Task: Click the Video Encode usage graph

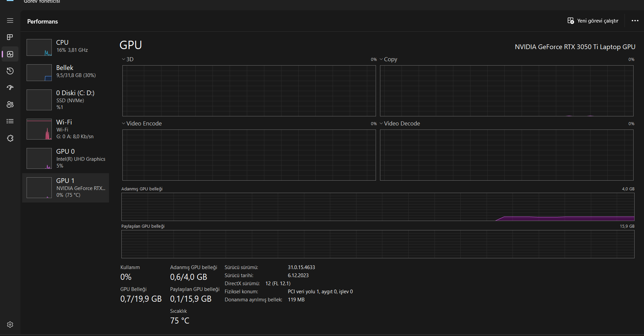Action: click(x=249, y=155)
